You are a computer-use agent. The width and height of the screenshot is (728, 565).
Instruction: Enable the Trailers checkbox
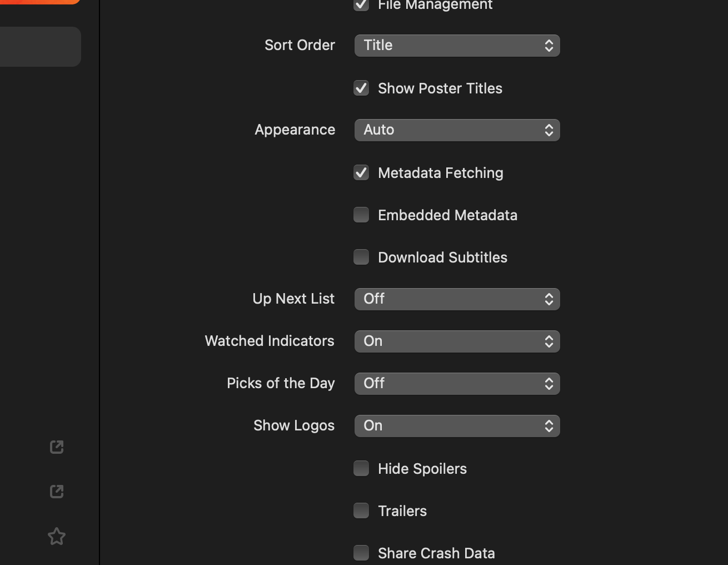point(361,511)
